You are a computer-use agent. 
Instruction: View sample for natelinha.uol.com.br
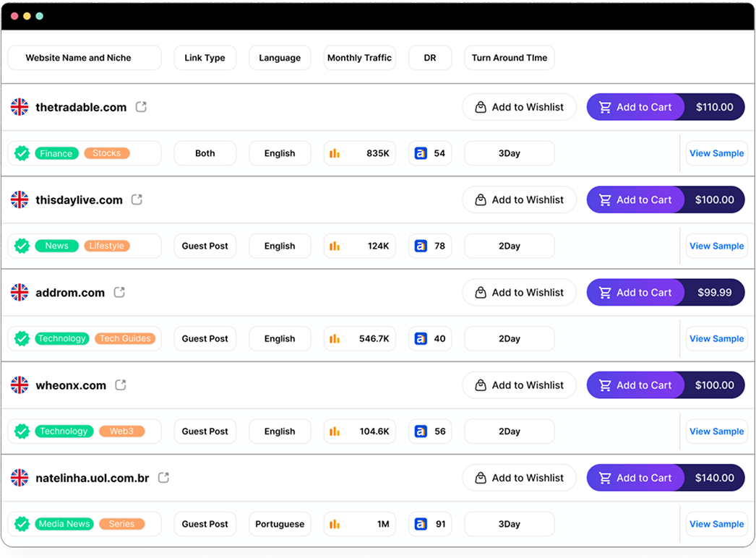coord(716,524)
